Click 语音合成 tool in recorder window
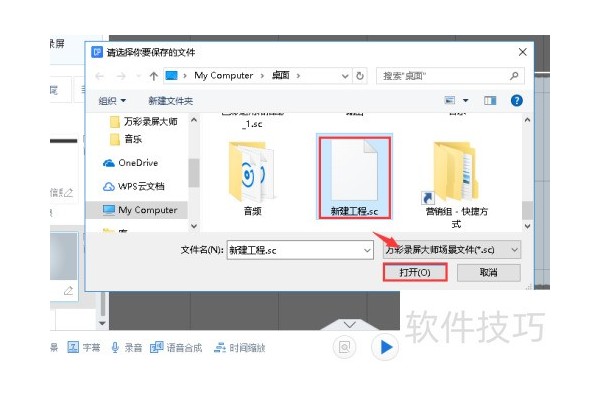Screen dimensions: 600x400 pos(176,348)
